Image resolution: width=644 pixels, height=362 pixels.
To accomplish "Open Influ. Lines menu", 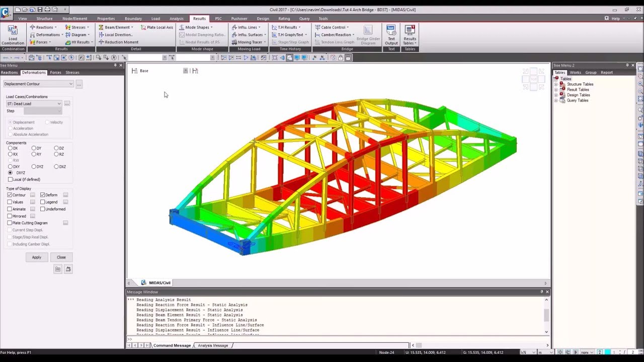I will (247, 27).
